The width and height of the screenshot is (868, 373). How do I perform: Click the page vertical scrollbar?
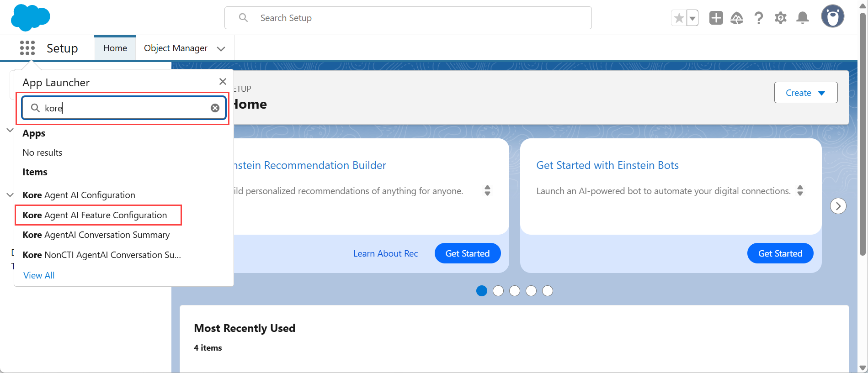pyautogui.click(x=863, y=134)
